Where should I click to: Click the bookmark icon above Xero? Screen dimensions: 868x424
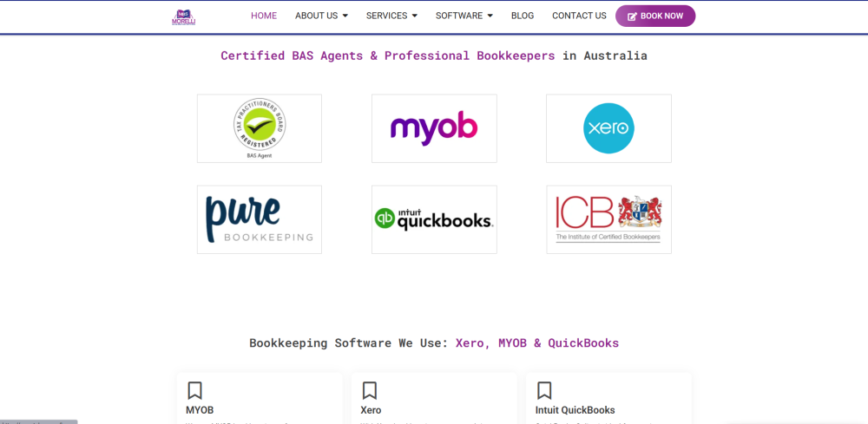click(x=369, y=390)
